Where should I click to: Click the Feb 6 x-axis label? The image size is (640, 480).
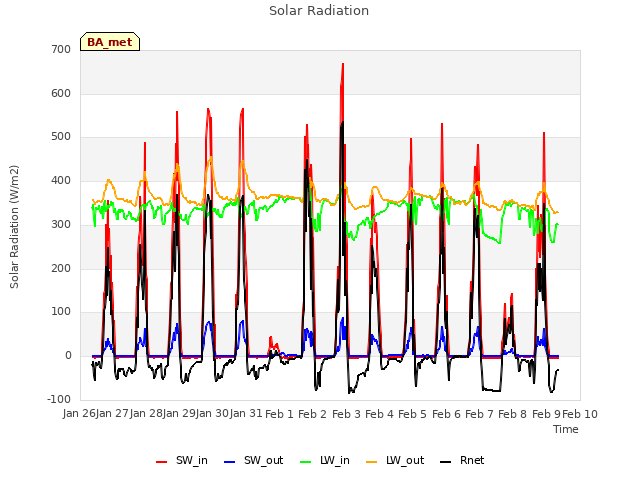click(446, 414)
